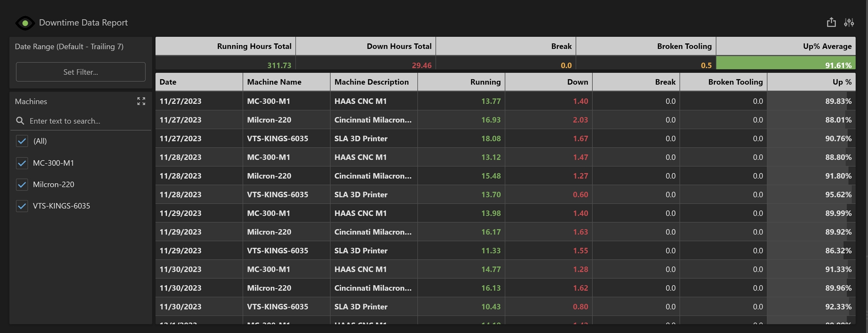Click the search magnifier icon
This screenshot has width=868, height=333.
click(20, 121)
